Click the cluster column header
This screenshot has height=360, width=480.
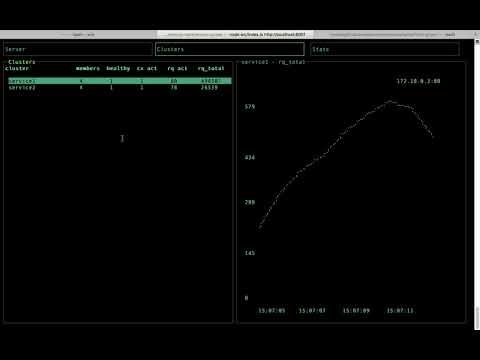(17, 68)
